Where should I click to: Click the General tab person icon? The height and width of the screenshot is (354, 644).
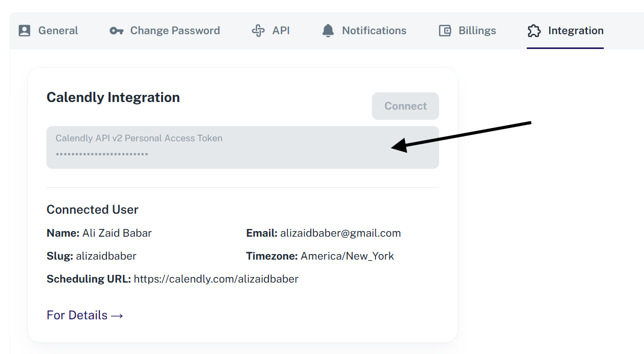[24, 31]
